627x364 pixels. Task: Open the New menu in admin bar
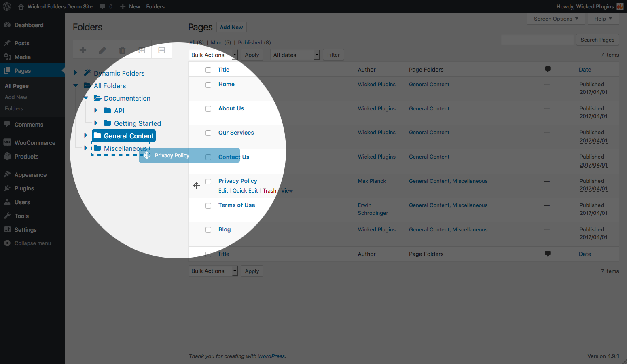tap(130, 6)
